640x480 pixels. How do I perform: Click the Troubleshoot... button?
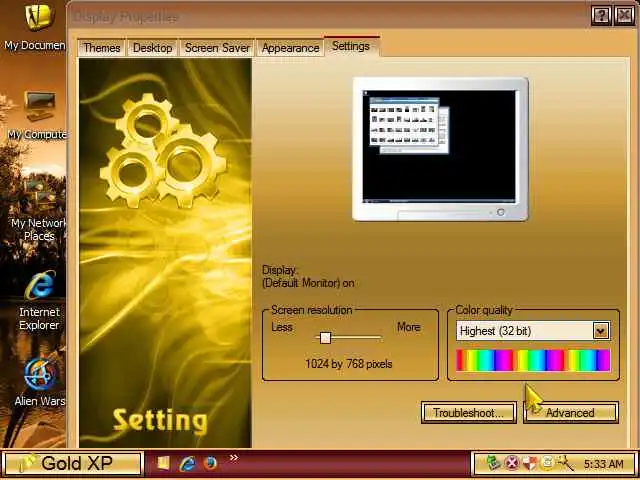[469, 413]
